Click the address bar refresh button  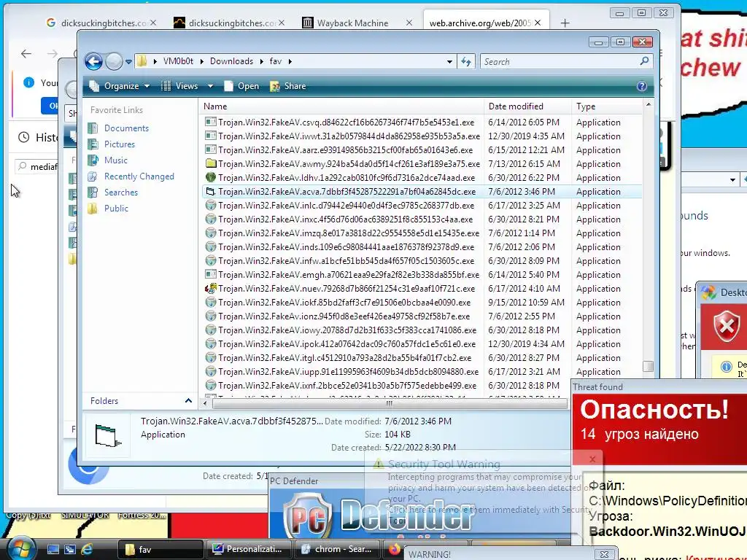(465, 61)
